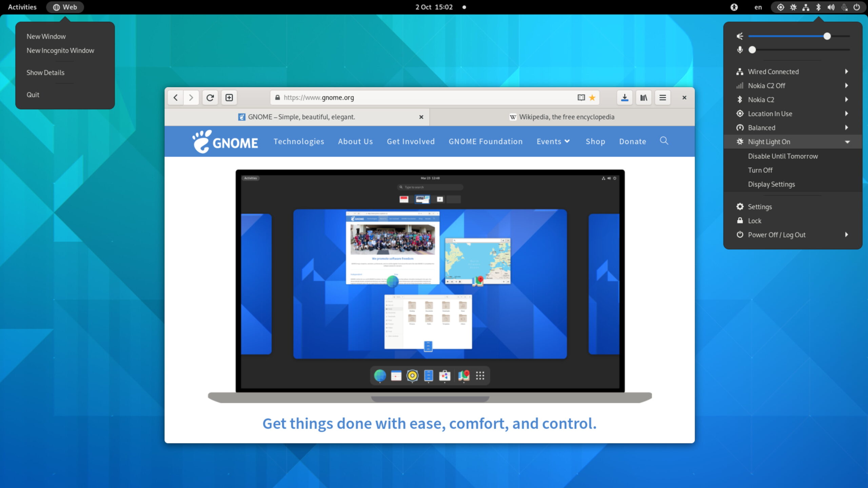
Task: Click the microphone icon in system menu
Action: click(740, 50)
